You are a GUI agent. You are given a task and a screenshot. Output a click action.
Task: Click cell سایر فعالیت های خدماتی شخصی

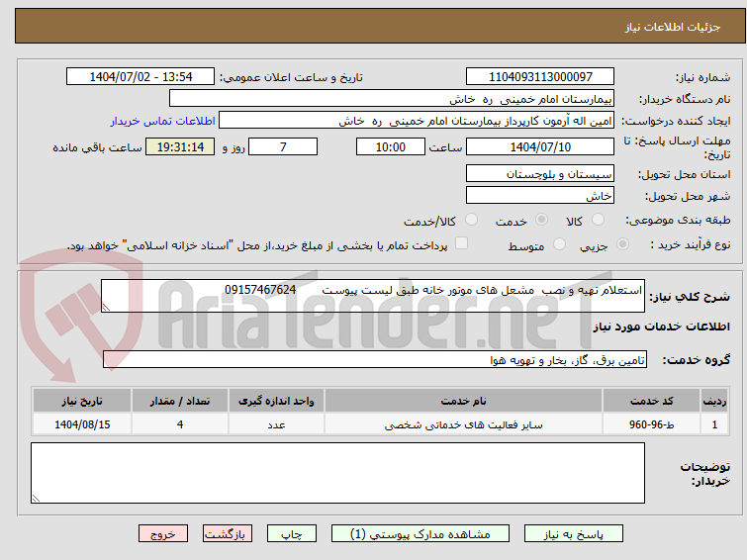click(464, 424)
